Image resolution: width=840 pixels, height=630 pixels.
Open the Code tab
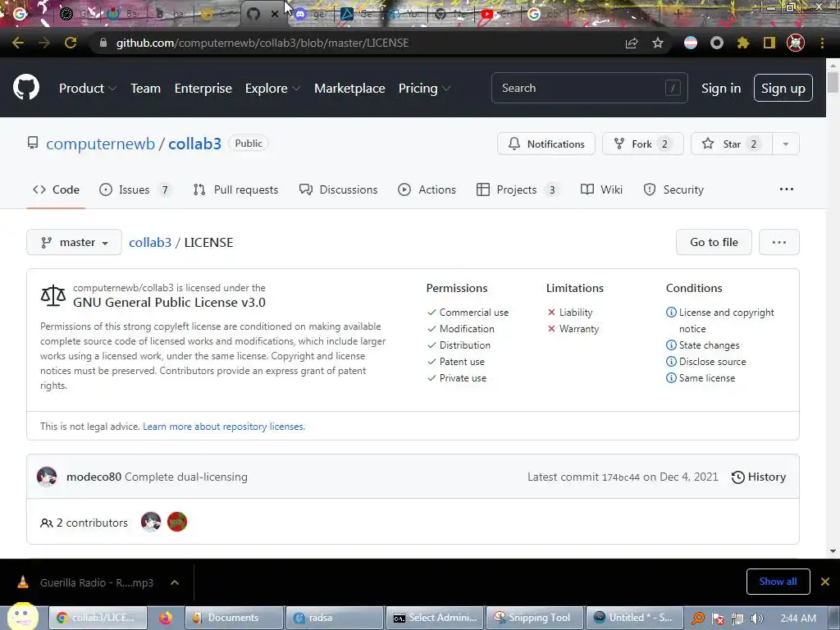click(x=57, y=189)
